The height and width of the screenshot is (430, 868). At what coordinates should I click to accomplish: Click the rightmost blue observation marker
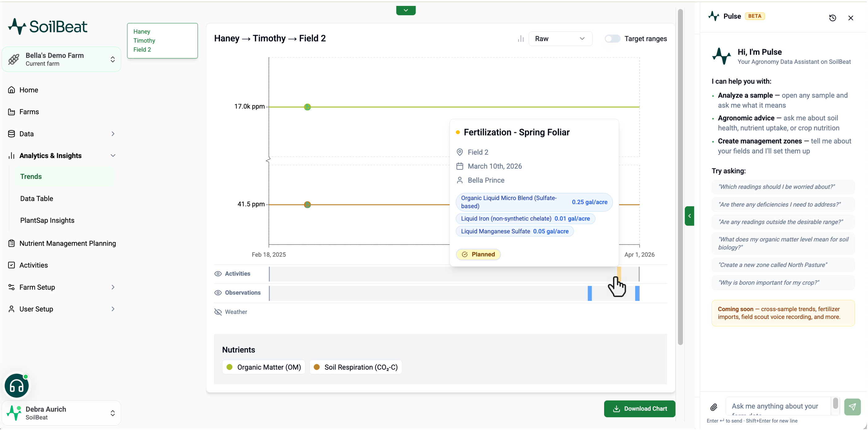pyautogui.click(x=637, y=293)
